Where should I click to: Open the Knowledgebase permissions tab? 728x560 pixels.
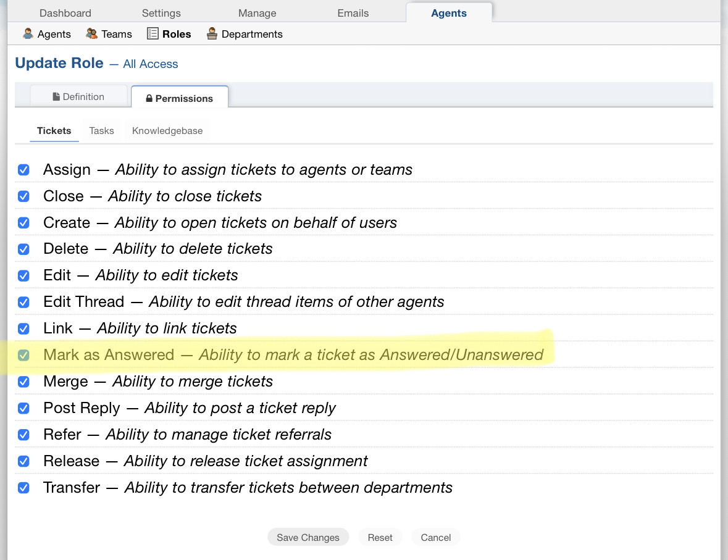(167, 131)
